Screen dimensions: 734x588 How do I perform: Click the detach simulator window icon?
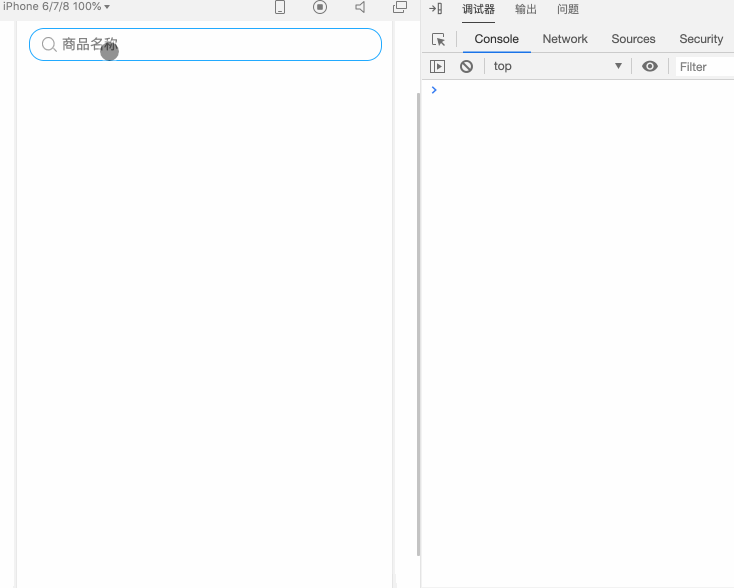click(x=400, y=7)
